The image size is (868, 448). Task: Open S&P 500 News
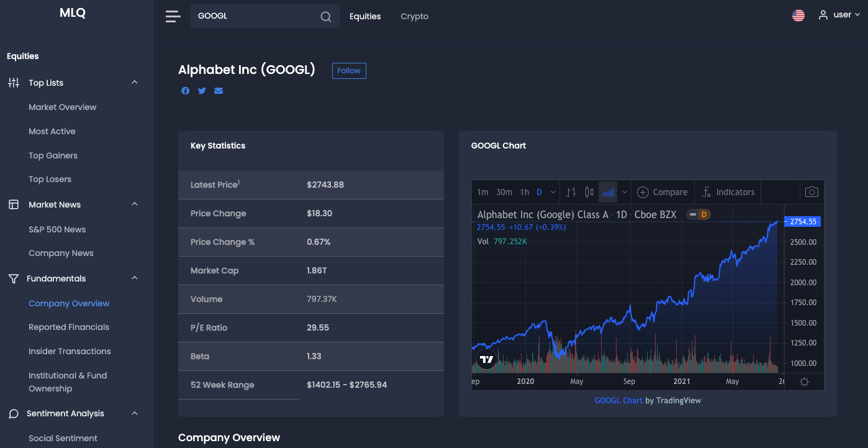(57, 229)
